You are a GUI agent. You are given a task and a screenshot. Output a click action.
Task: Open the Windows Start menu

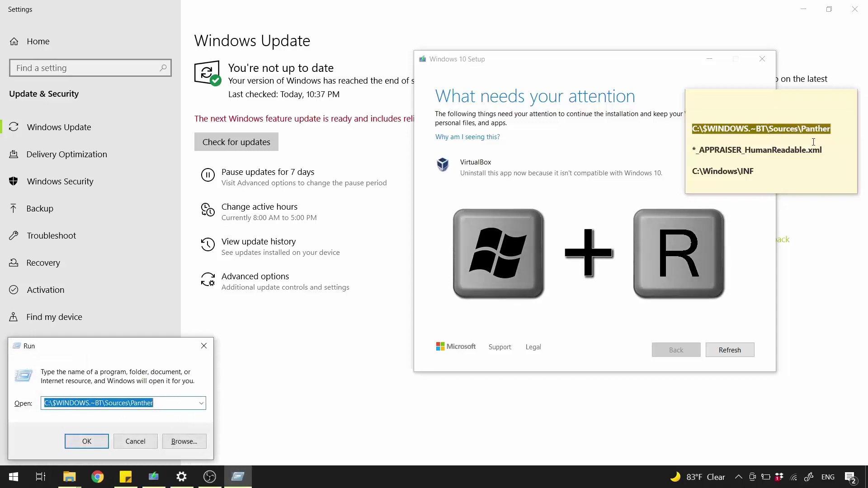pos(14,477)
